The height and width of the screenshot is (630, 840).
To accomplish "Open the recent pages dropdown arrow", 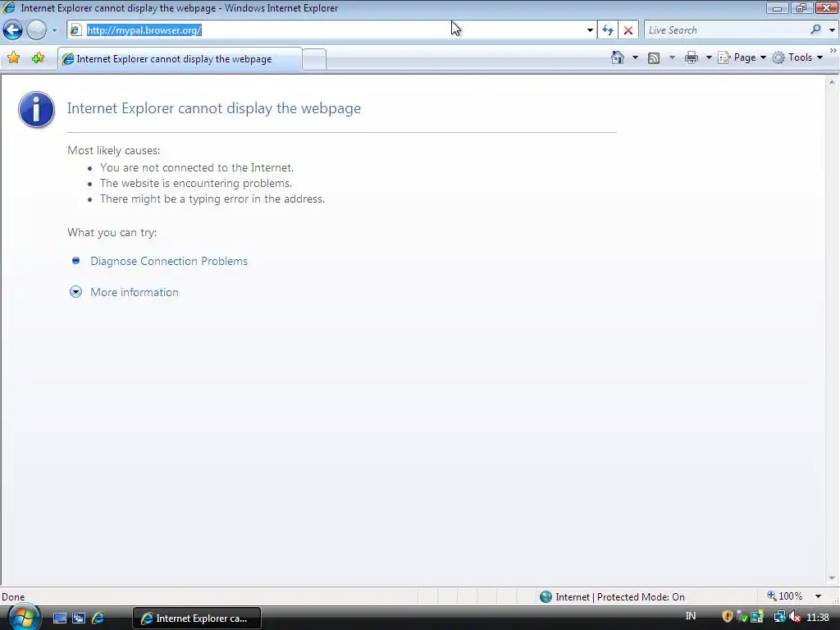I will [x=54, y=30].
